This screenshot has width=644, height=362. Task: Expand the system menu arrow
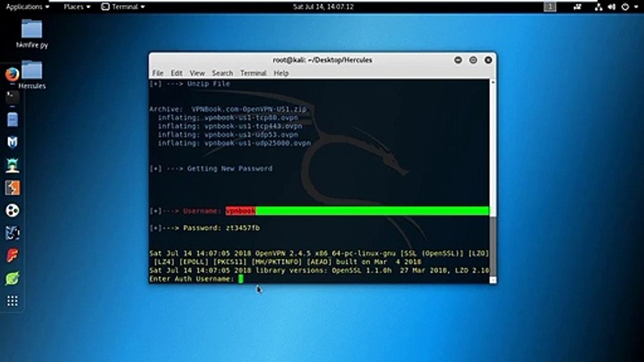(636, 7)
